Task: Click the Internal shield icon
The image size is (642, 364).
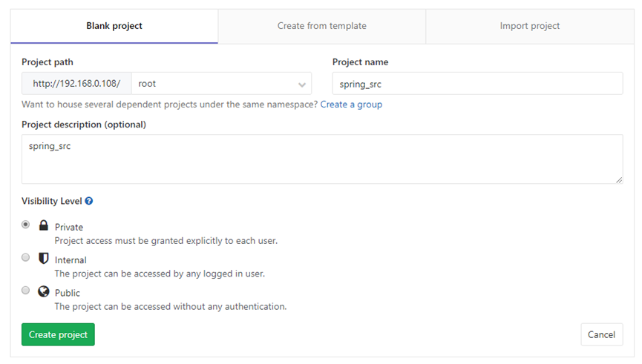Action: click(43, 258)
